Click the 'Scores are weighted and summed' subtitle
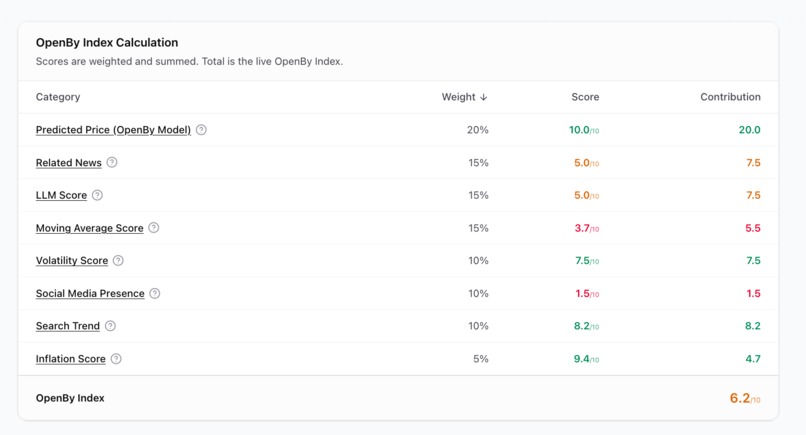The image size is (806, 435). tap(189, 62)
